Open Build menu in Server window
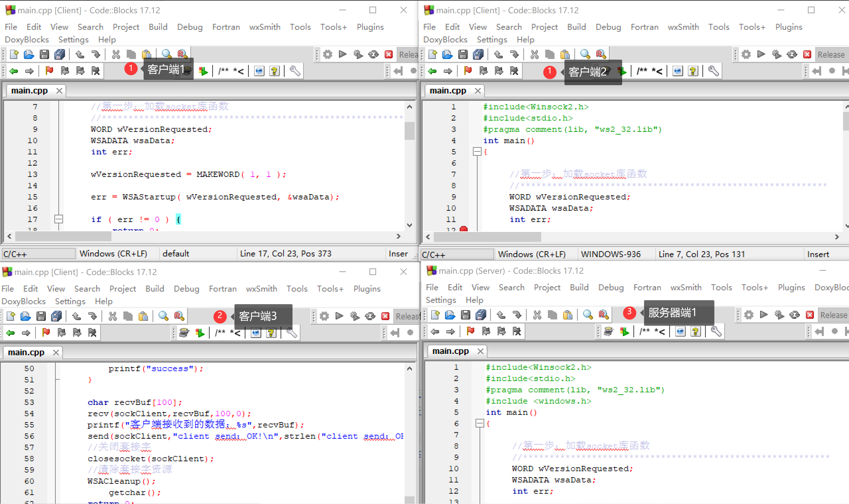Viewport: 849px width, 504px height. pos(579,287)
